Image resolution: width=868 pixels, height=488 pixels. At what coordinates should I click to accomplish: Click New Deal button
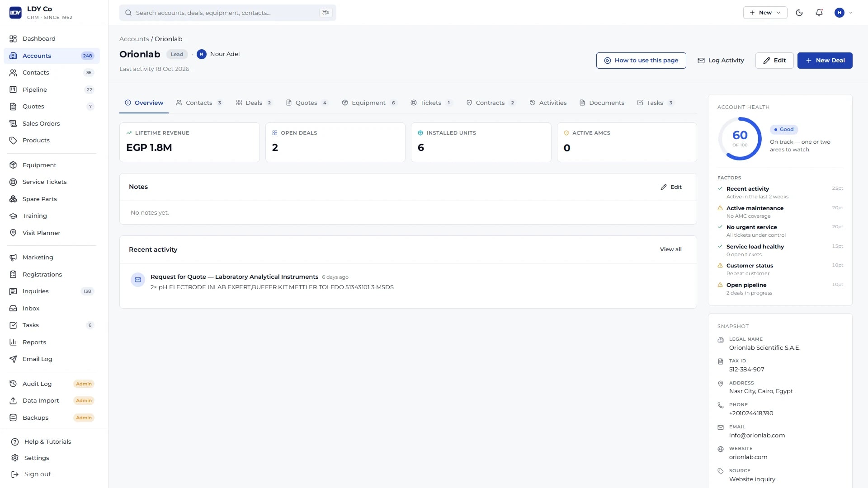[825, 61]
